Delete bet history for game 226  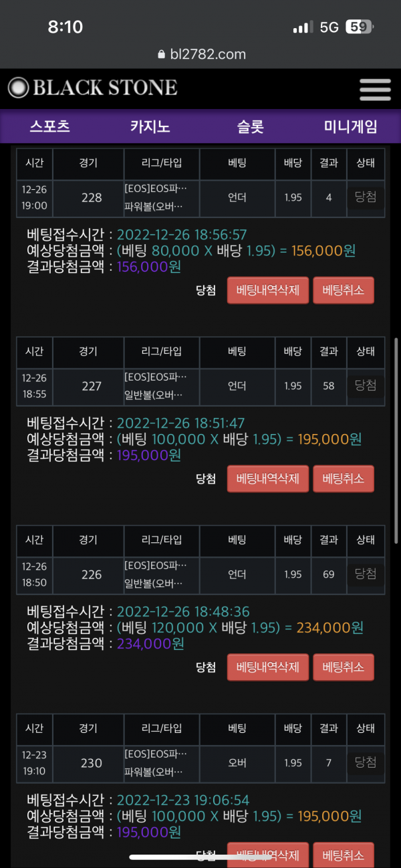(268, 667)
